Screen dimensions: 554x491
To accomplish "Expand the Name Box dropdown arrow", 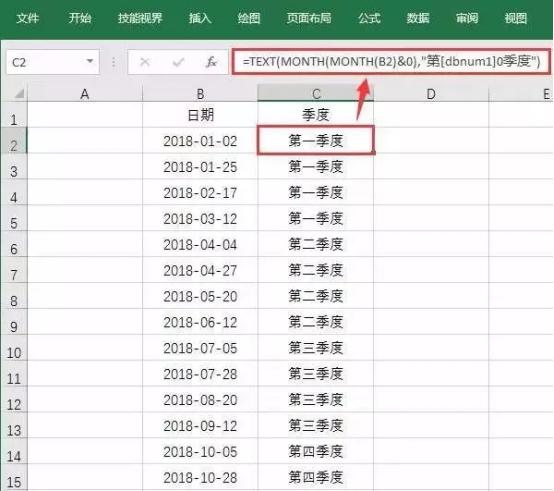I will point(90,61).
